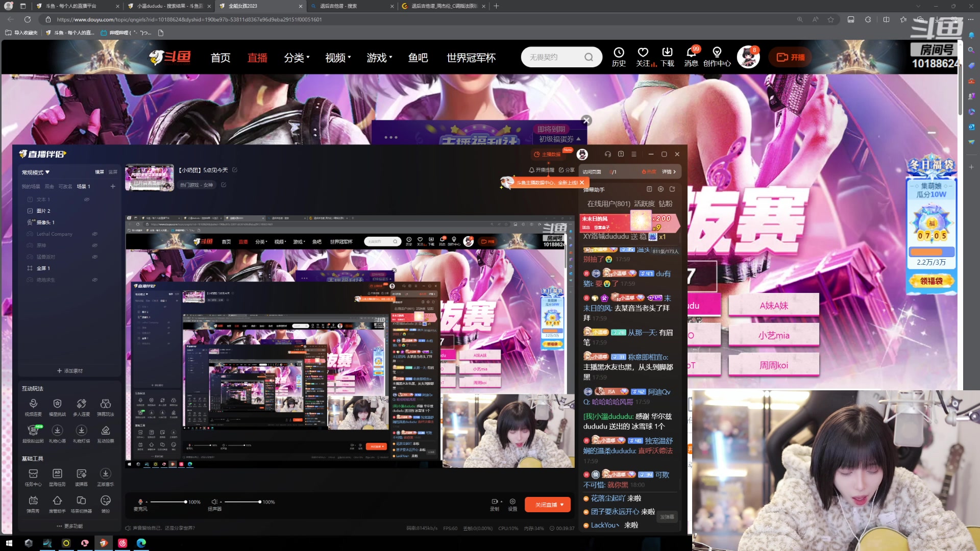Image resolution: width=980 pixels, height=551 pixels.
Task: Open the 录制 record control
Action: coord(495,505)
